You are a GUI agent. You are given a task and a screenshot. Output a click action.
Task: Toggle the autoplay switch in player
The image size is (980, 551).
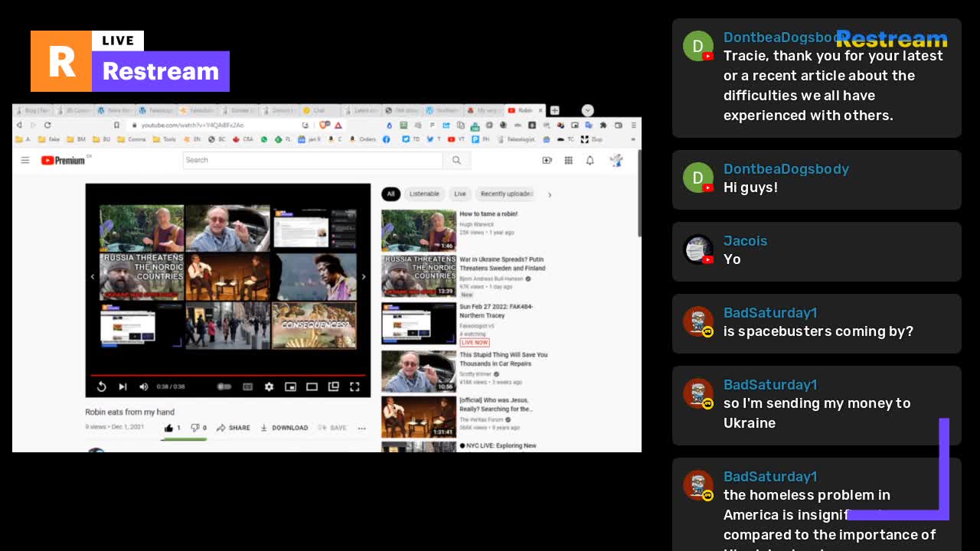(224, 386)
